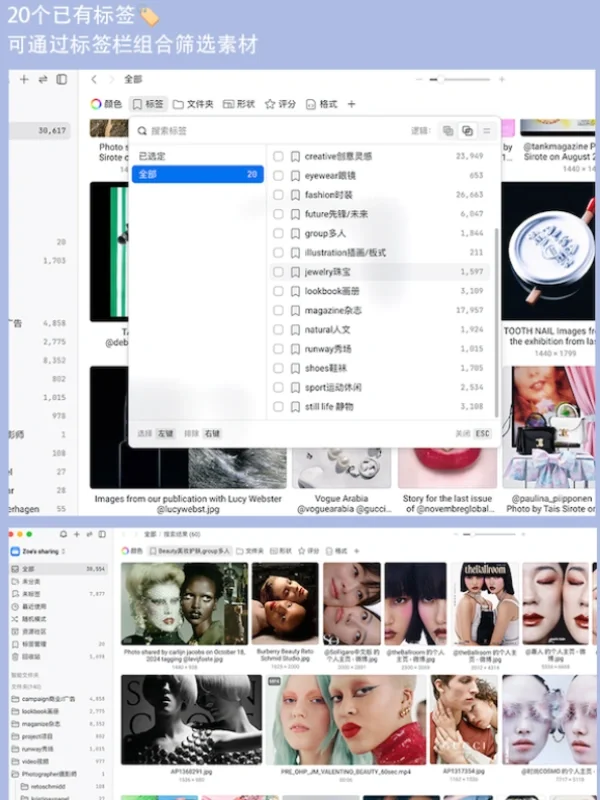
Task: Check the runway秀场 tag checkbox
Action: tap(278, 349)
